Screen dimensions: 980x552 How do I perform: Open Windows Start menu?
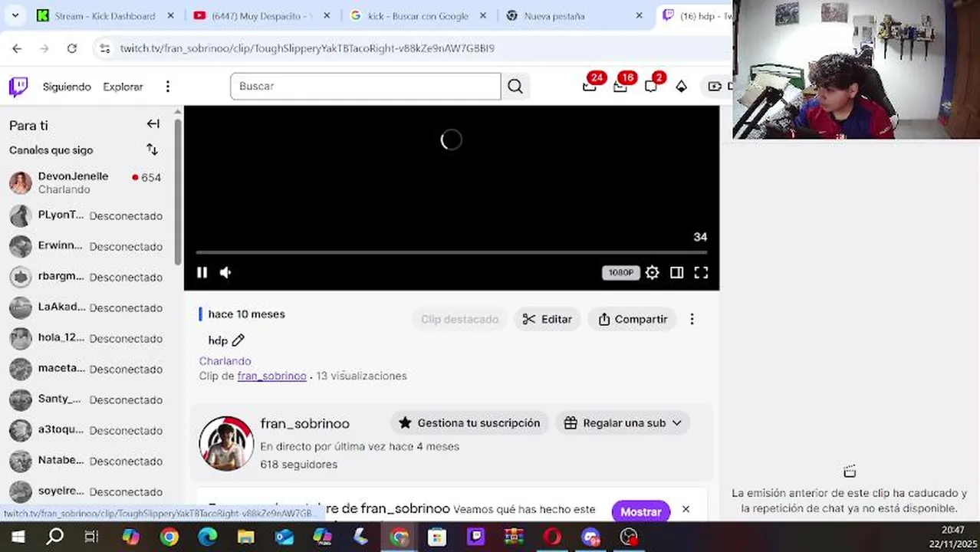pos(17,537)
